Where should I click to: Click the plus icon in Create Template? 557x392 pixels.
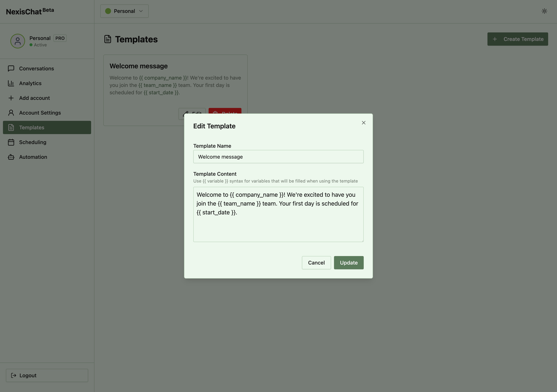495,39
